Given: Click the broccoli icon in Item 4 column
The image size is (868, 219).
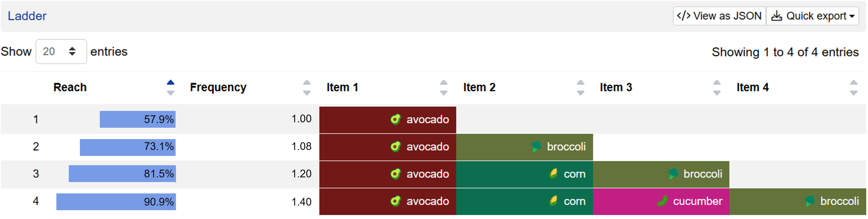Looking at the screenshot, I should click(809, 201).
